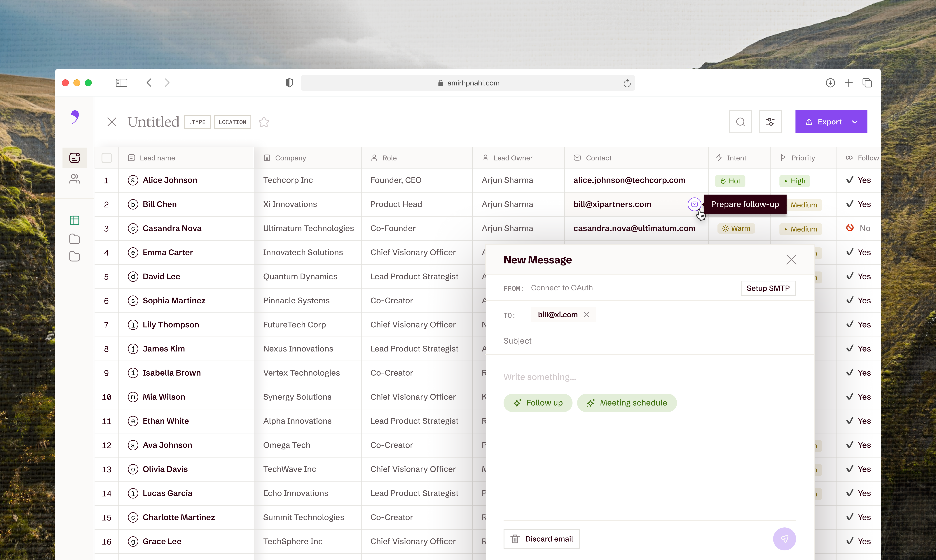Toggle Casandra Nova's No follow status

(858, 228)
